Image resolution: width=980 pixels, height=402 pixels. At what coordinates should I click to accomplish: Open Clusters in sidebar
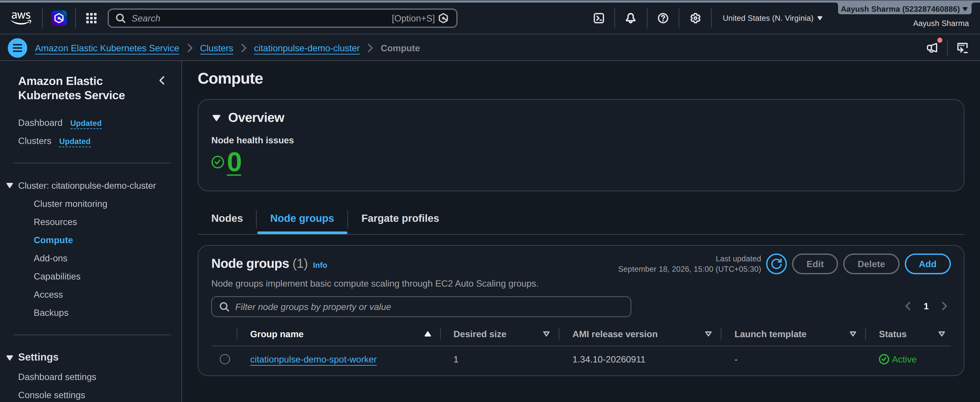[35, 141]
